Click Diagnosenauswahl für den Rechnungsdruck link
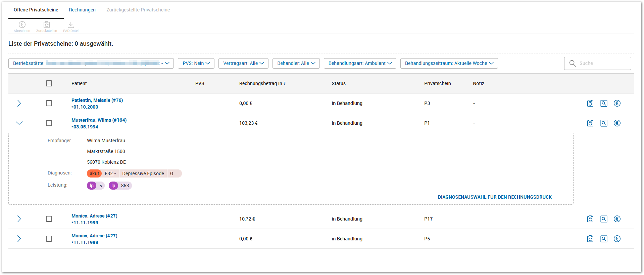644x275 pixels. 495,197
